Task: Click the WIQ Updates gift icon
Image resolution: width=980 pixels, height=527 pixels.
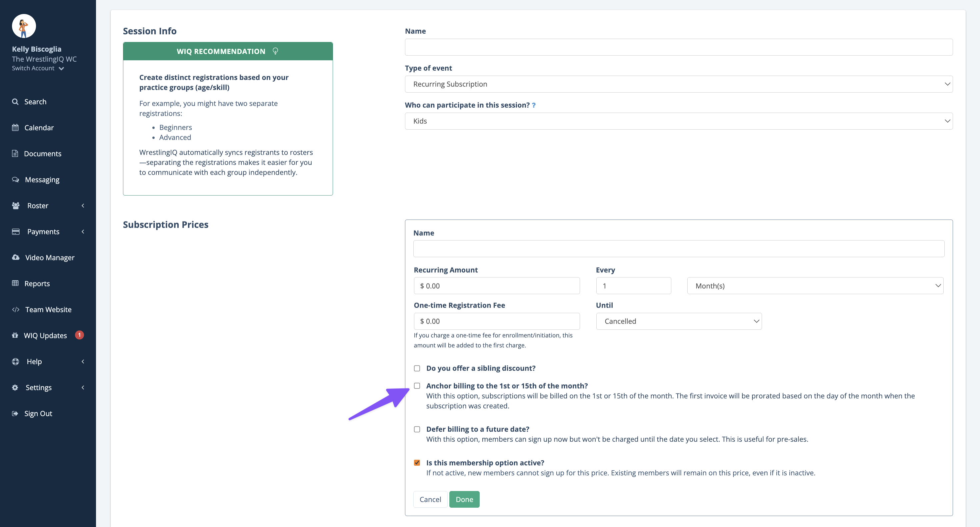Action: coord(15,335)
